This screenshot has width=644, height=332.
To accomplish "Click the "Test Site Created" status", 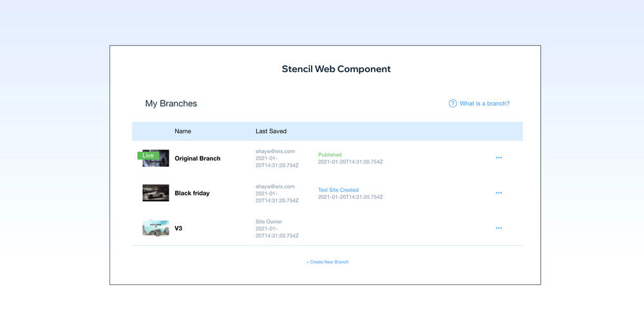I will pyautogui.click(x=339, y=190).
